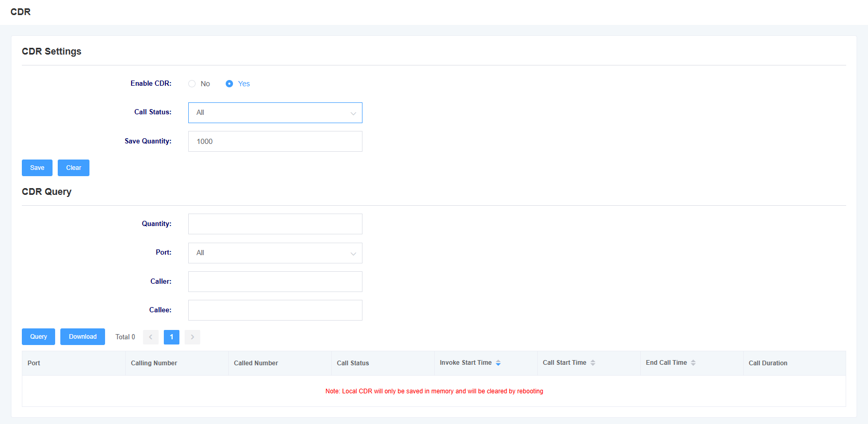Focus the Quantity query field
Screen dimensions: 868x424
coord(275,224)
